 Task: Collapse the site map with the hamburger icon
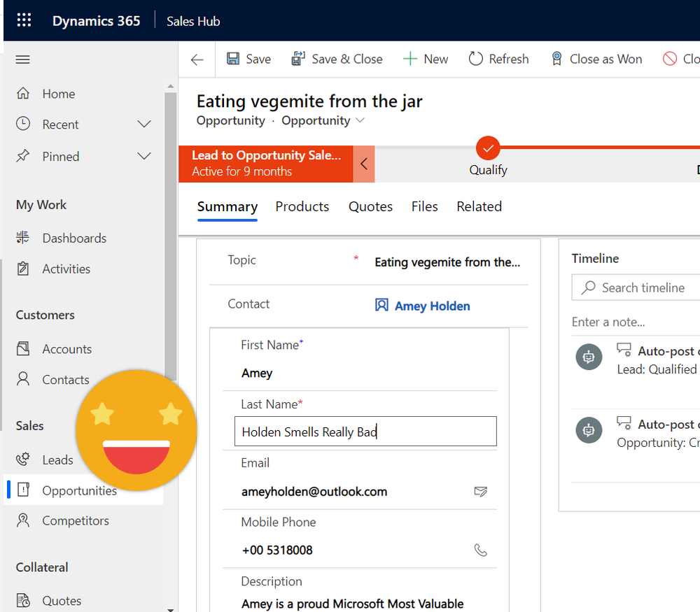(22, 59)
